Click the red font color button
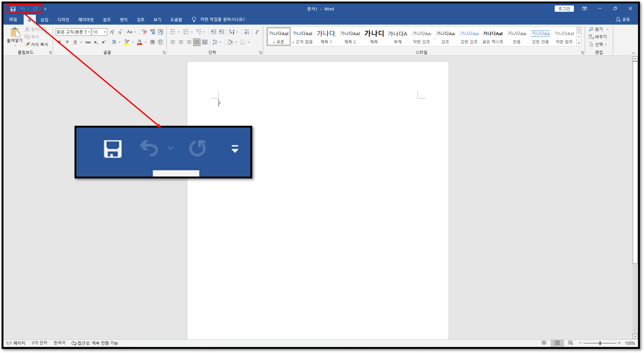This screenshot has height=353, width=644. point(139,42)
